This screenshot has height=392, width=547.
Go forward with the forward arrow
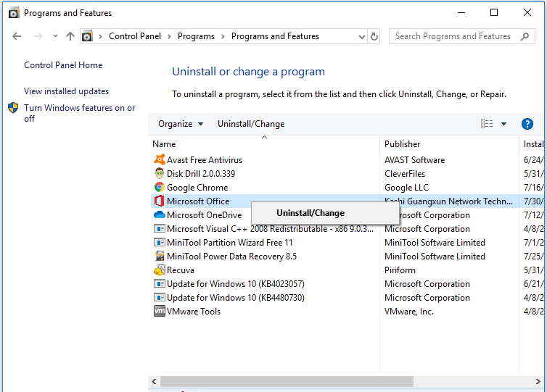(38, 36)
